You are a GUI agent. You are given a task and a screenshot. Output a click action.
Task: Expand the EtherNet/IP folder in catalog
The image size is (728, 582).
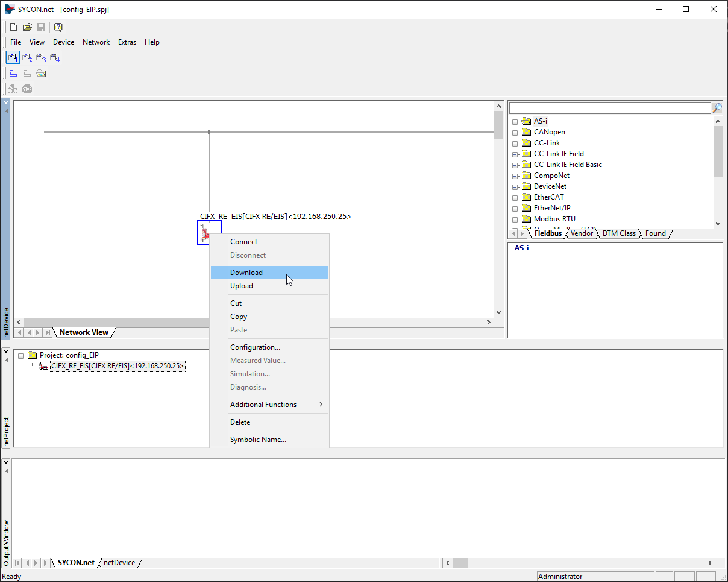[x=515, y=209]
